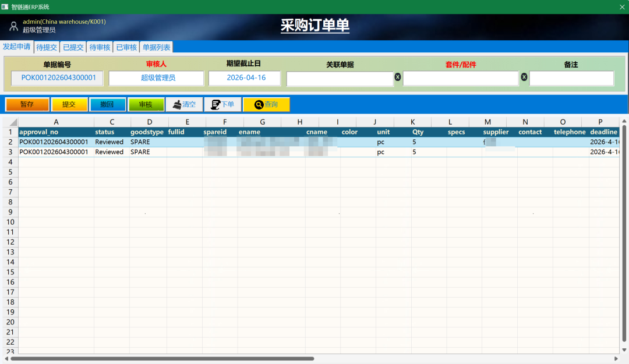This screenshot has width=629, height=364.
Task: Click the deadline header cell
Action: [603, 132]
